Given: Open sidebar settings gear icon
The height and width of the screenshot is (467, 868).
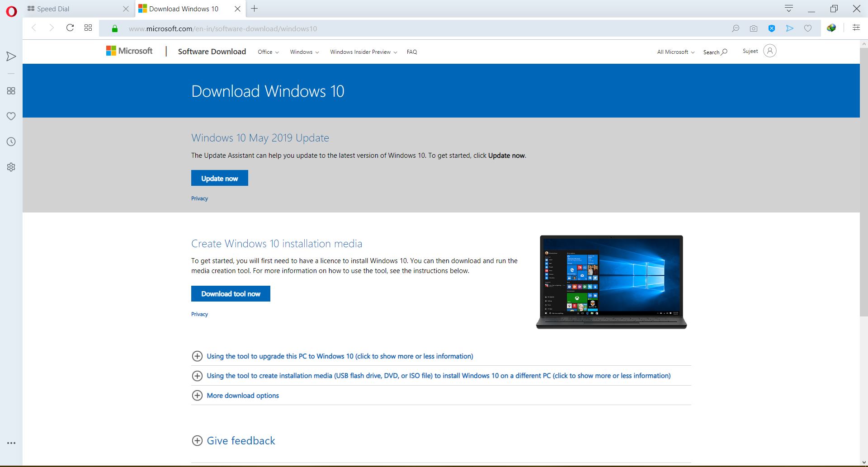Looking at the screenshot, I should point(11,167).
